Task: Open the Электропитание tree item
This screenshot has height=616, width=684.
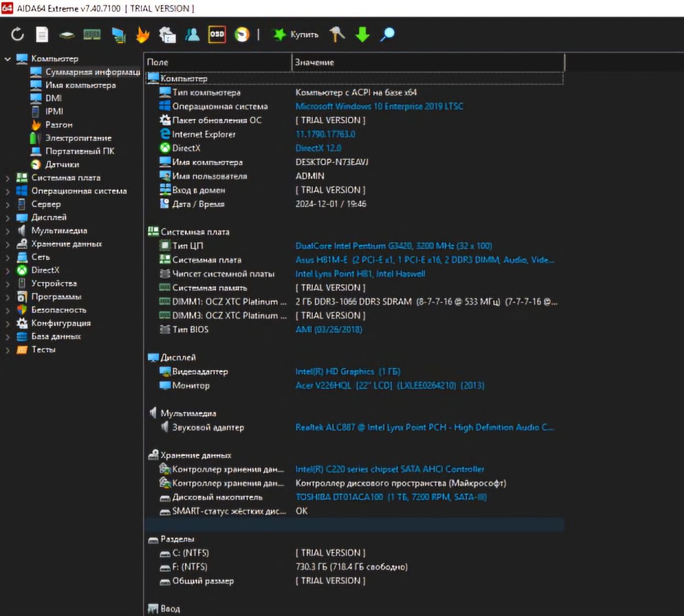Action: coord(78,138)
